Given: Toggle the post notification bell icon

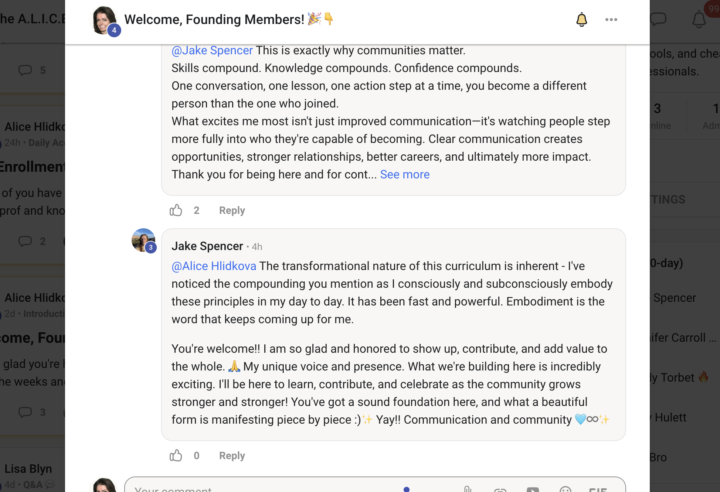Looking at the screenshot, I should [581, 20].
